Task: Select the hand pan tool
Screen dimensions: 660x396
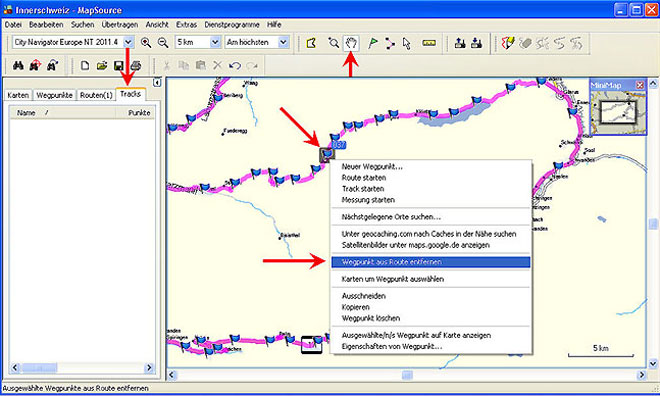Action: (351, 43)
